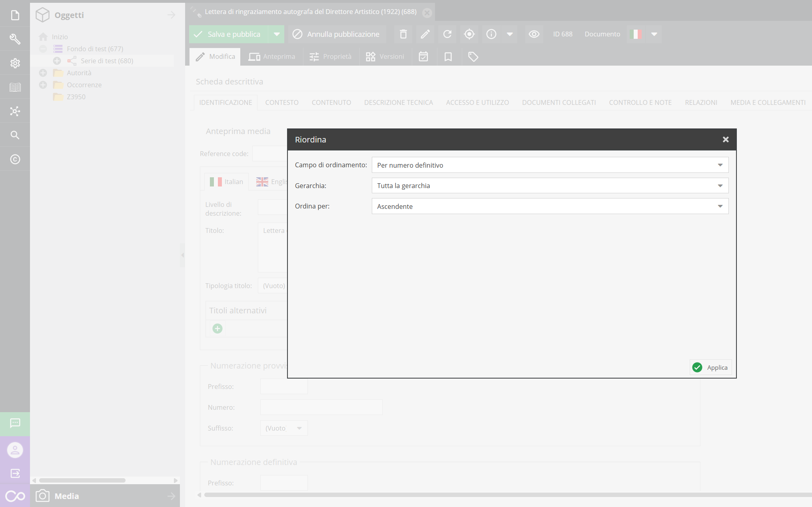Toggle the eye preview icon
Viewport: 812px width, 507px height.
click(x=534, y=34)
